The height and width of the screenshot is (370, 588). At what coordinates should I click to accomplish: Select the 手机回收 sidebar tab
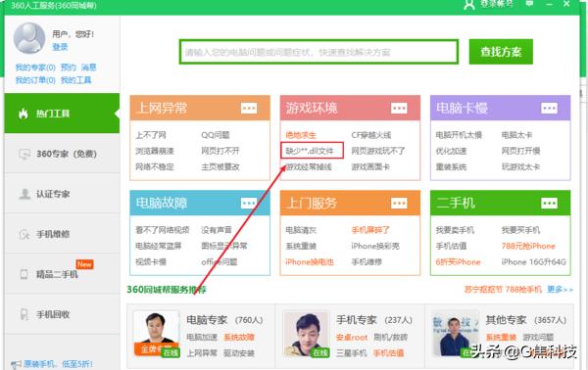click(62, 314)
